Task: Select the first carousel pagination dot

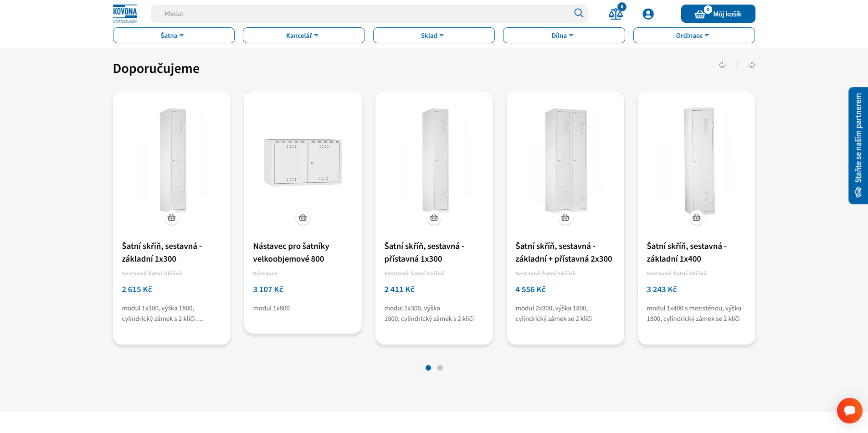Action: (428, 368)
